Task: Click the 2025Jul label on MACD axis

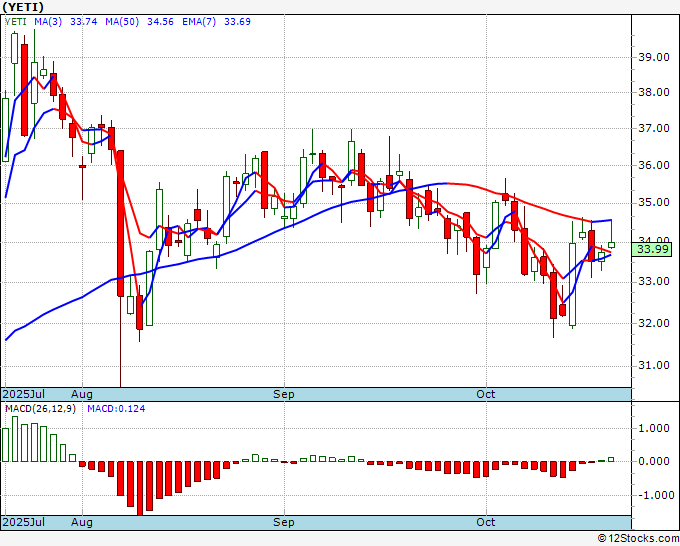Action: click(24, 522)
